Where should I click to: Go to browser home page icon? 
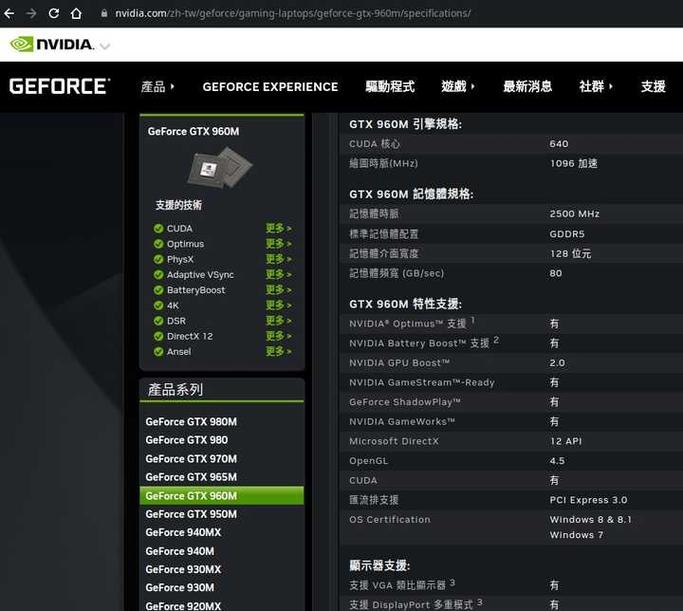pos(76,14)
